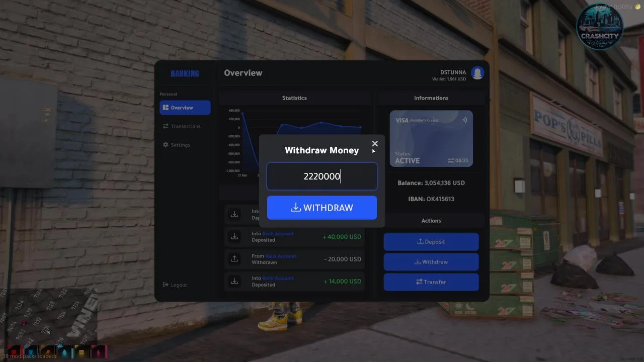Image resolution: width=644 pixels, height=362 pixels.
Task: Click the Balance: 3,054,136 USD text
Action: click(431, 183)
